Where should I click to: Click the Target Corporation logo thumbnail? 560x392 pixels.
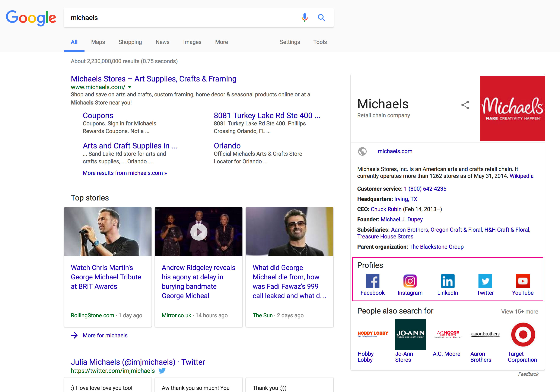(x=523, y=334)
